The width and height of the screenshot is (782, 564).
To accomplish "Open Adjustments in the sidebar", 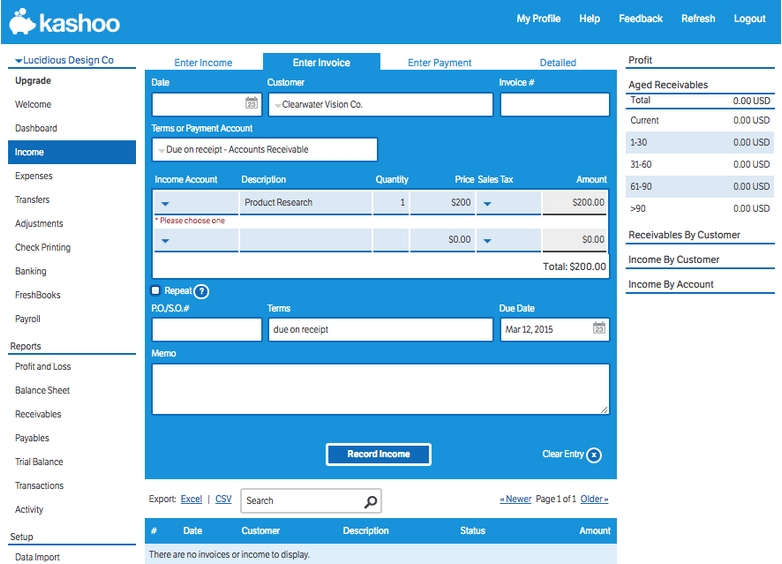I will tap(39, 224).
